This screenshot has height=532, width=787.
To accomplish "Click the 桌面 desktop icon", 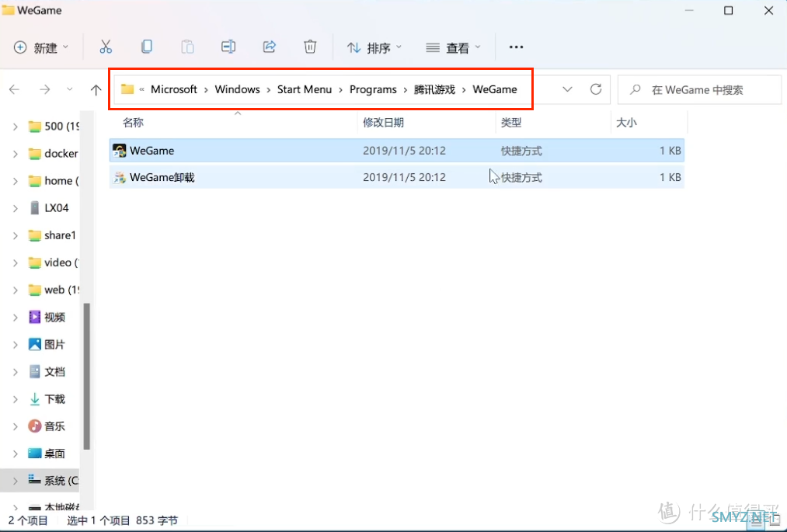I will coord(35,454).
